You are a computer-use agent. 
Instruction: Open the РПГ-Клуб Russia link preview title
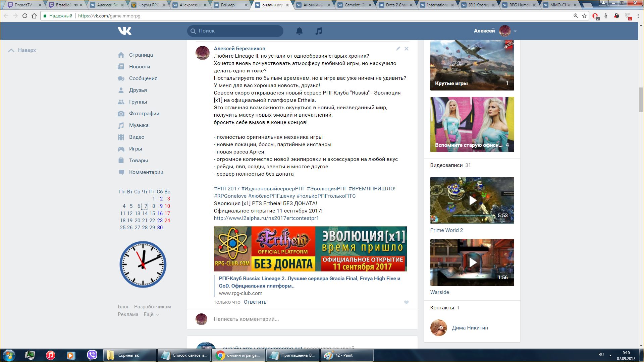pos(309,282)
